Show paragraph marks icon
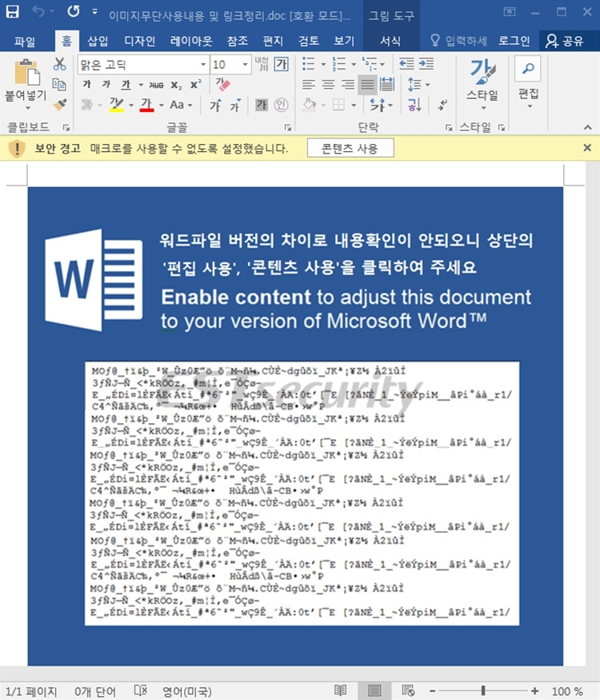 point(443,106)
